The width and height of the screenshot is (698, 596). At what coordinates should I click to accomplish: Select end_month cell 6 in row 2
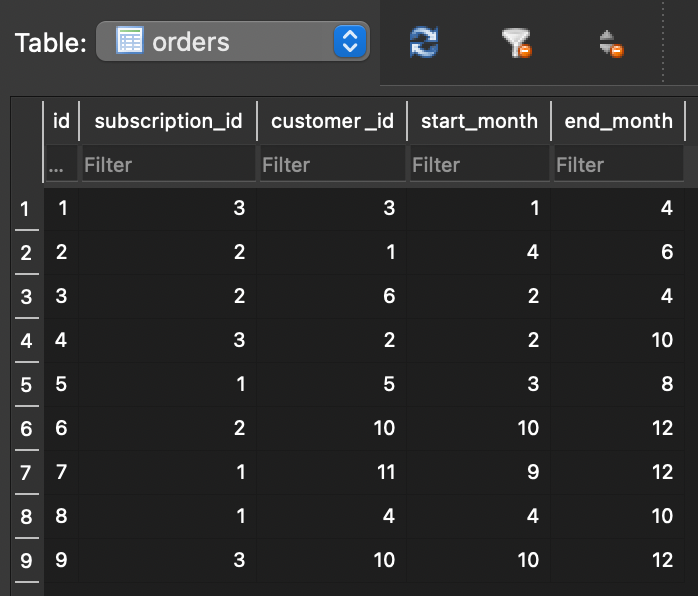pyautogui.click(x=618, y=252)
